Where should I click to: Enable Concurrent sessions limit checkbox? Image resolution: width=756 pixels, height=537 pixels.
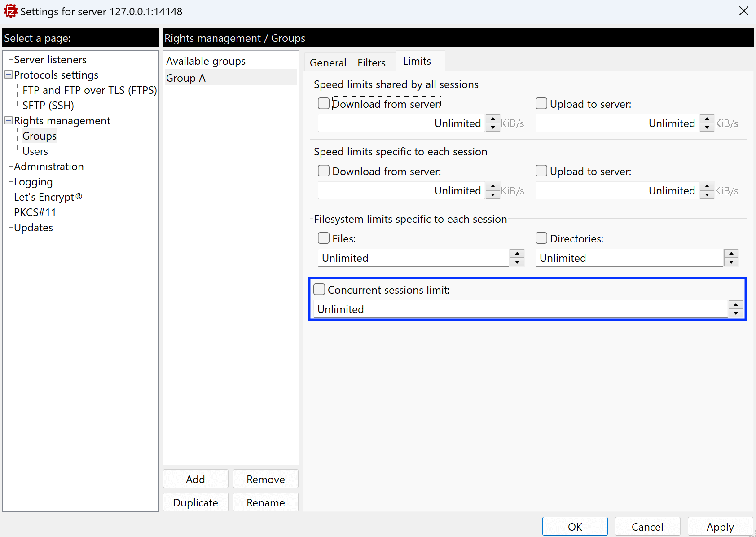coord(319,290)
